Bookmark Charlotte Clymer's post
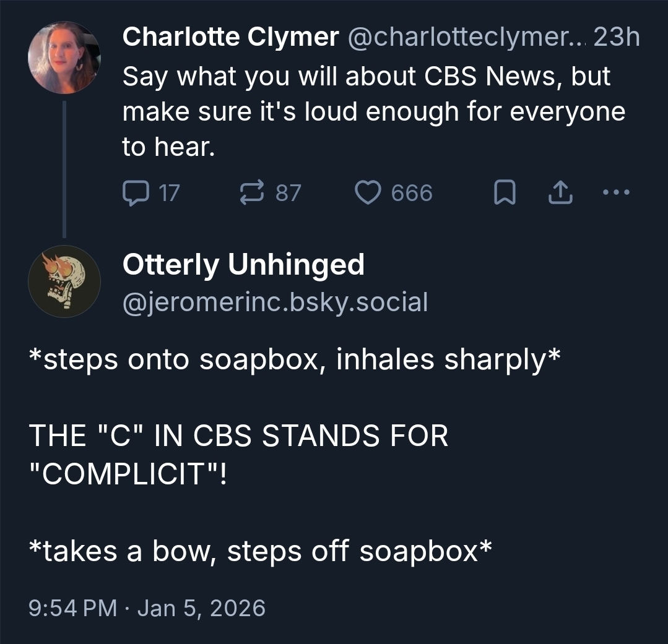The width and height of the screenshot is (668, 644). pos(504,194)
